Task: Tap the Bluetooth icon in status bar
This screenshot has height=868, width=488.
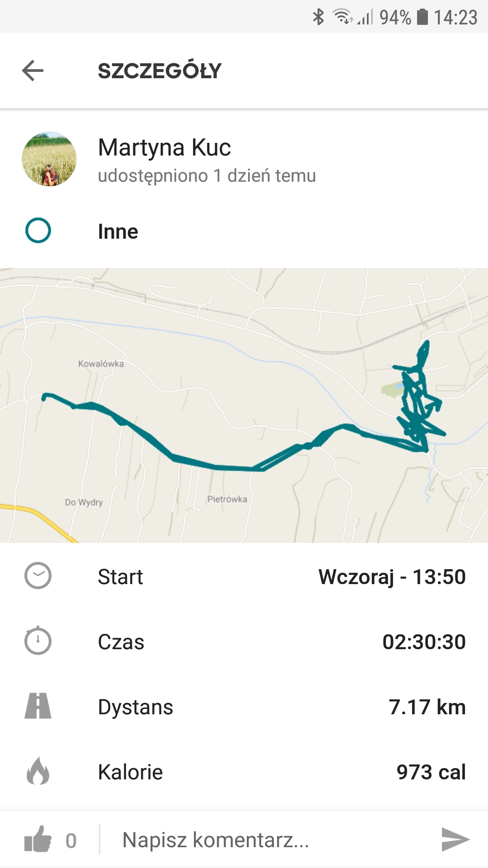Action: [x=319, y=17]
